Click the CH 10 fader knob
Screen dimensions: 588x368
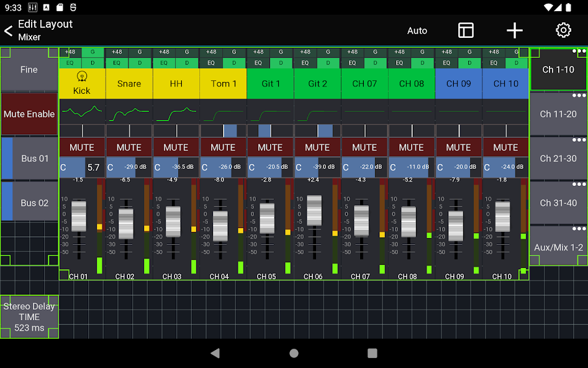pos(502,217)
